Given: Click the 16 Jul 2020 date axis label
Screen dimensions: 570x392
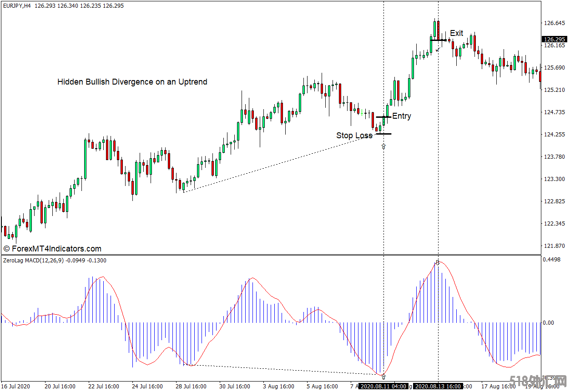Looking at the screenshot, I should pyautogui.click(x=15, y=387).
